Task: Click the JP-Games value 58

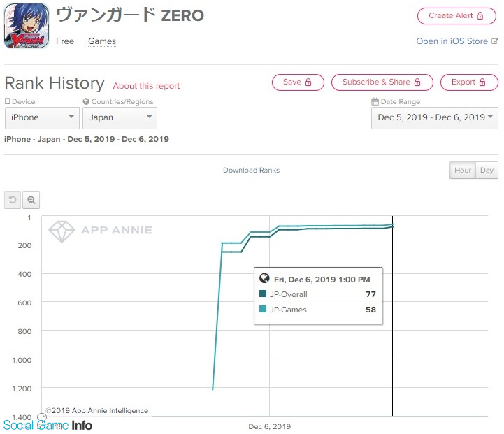Action: click(370, 310)
